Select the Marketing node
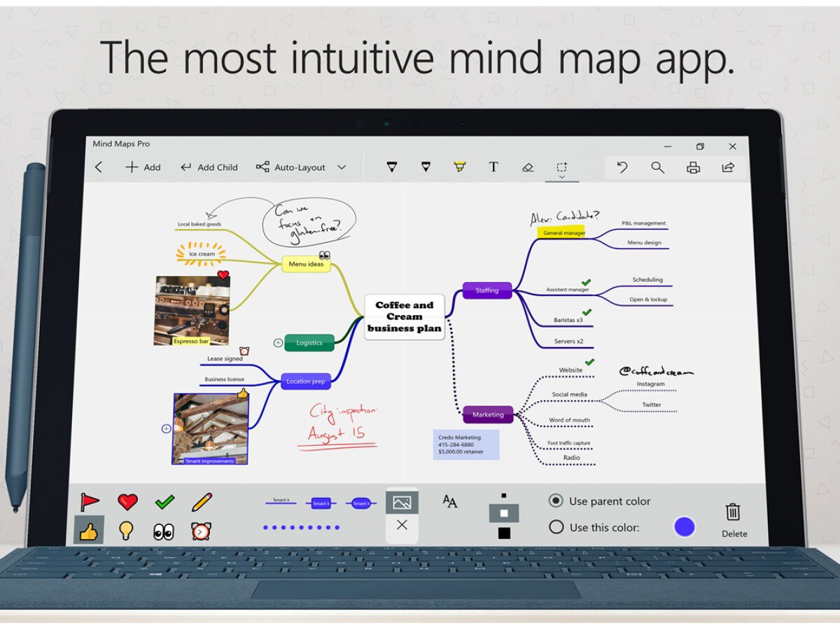The image size is (840, 630). 488,414
